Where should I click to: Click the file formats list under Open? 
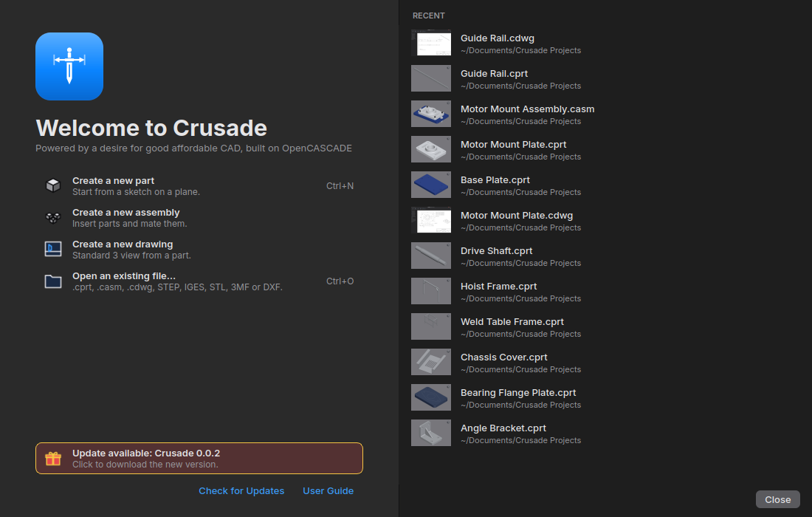[178, 287]
